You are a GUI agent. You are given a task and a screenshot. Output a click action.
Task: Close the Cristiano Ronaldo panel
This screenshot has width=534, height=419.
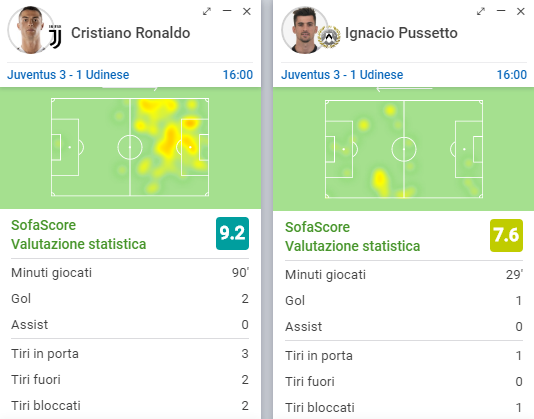pyautogui.click(x=247, y=11)
